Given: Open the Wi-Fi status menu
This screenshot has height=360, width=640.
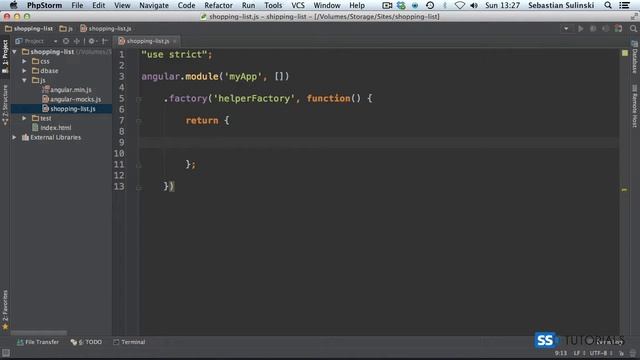Looking at the screenshot, I should coord(460,5).
